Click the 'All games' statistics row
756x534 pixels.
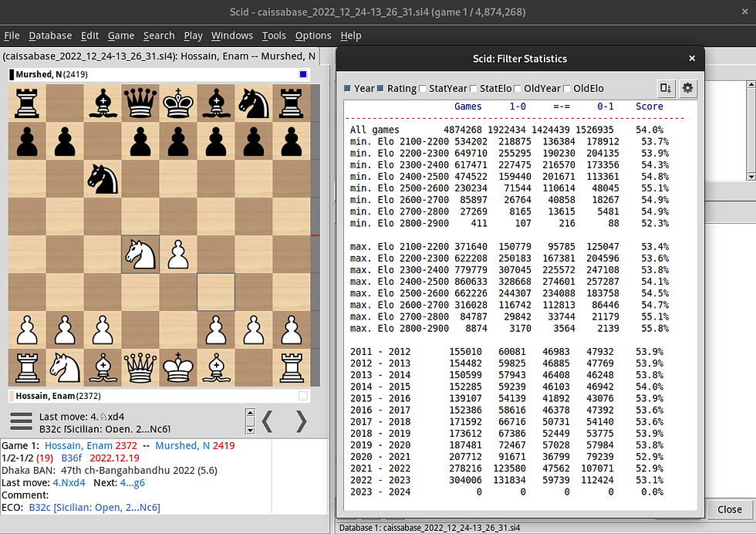(507, 130)
